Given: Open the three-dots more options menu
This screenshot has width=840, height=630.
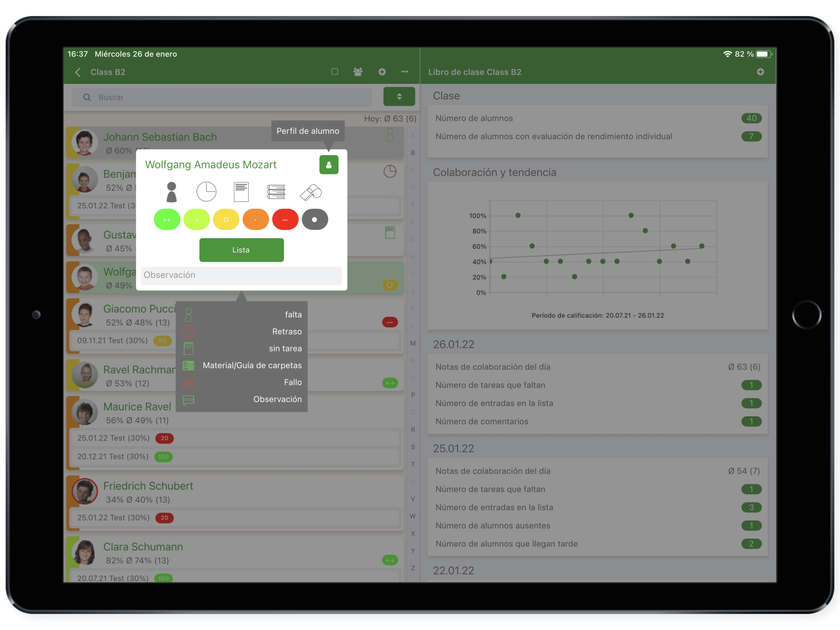Looking at the screenshot, I should (x=405, y=72).
